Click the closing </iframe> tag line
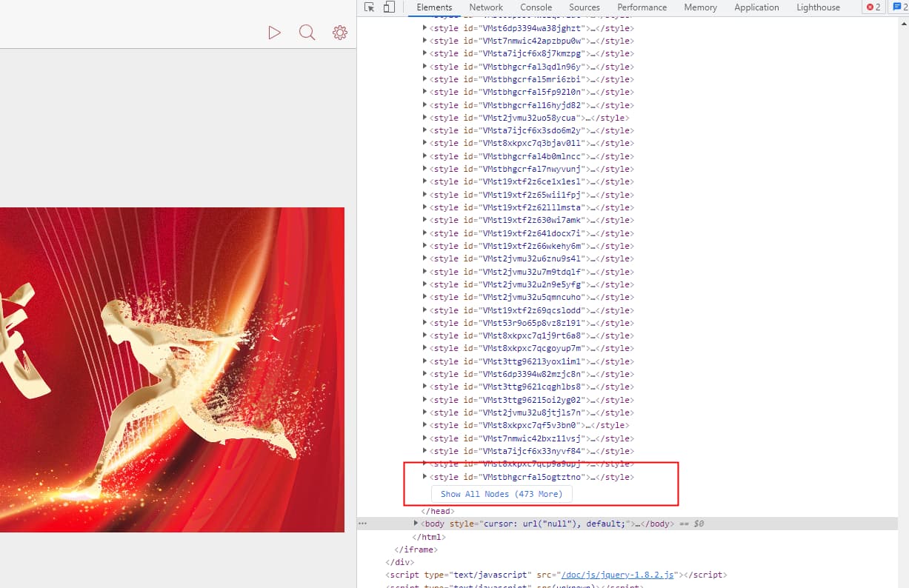The height and width of the screenshot is (588, 909). coord(416,549)
